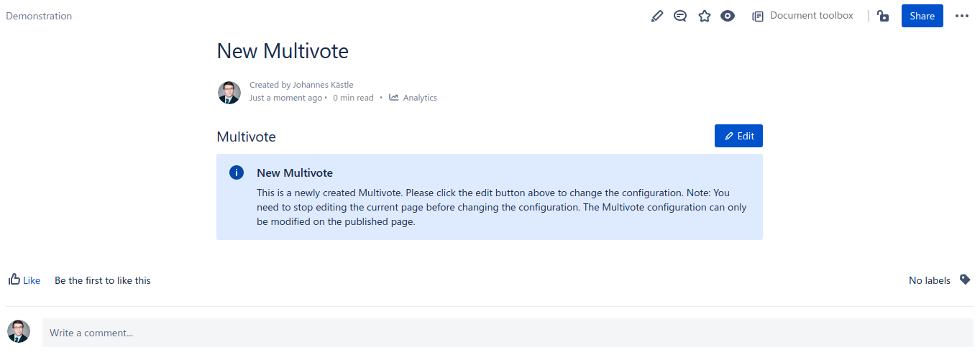Open the more actions ellipsis menu

coord(962,16)
